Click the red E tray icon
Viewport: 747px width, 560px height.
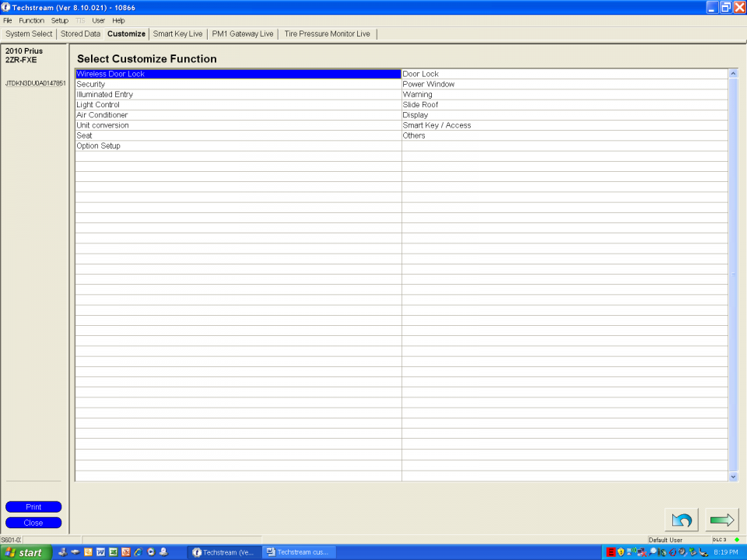coord(611,552)
